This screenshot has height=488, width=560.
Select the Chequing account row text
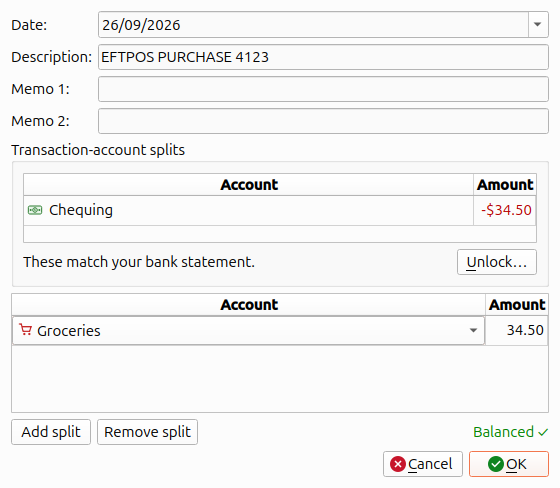tap(81, 210)
